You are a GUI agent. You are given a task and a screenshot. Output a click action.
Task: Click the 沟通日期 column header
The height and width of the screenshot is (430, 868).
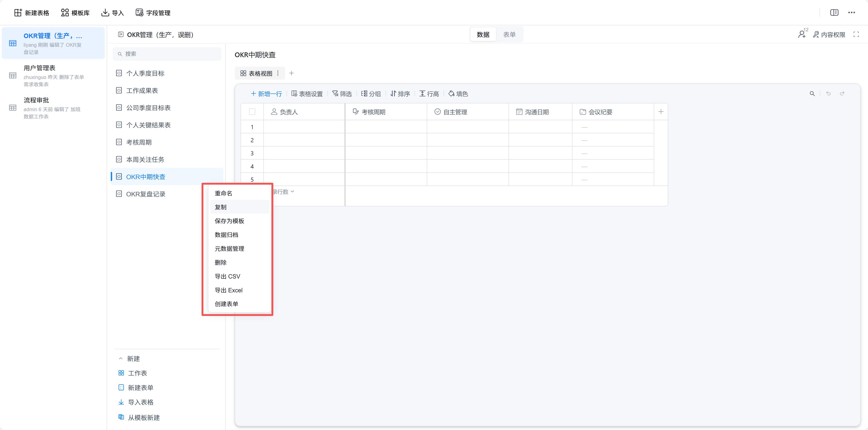(x=540, y=112)
